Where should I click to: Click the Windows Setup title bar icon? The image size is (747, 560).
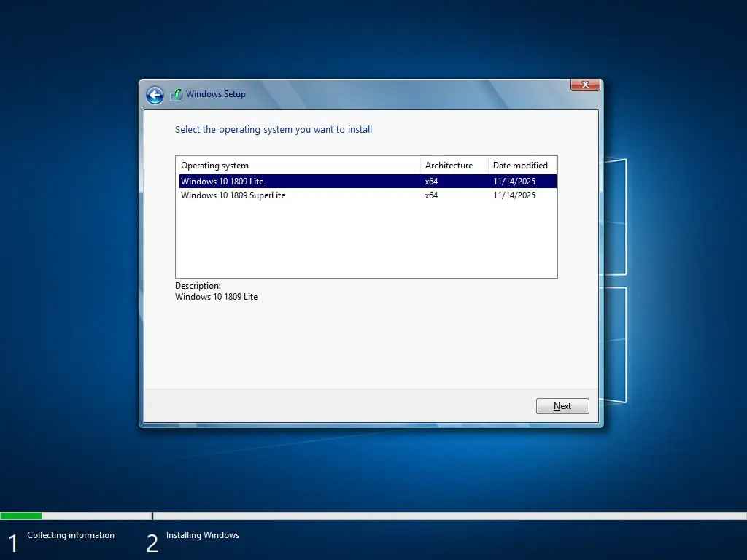point(176,95)
